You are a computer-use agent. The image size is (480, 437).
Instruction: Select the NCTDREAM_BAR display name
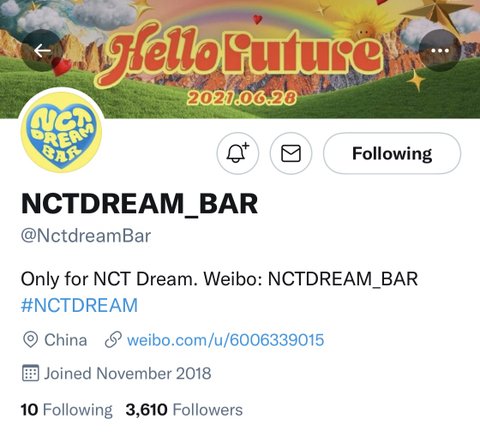tap(139, 204)
